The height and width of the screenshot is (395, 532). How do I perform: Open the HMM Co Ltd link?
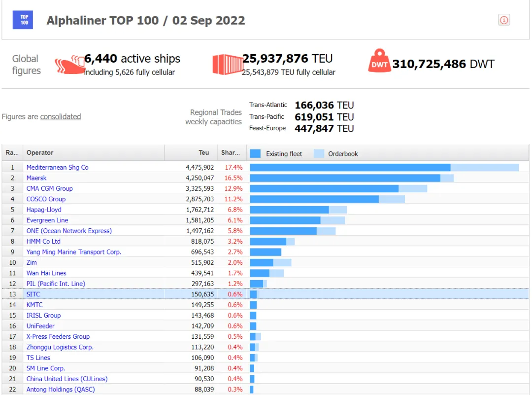coord(43,241)
